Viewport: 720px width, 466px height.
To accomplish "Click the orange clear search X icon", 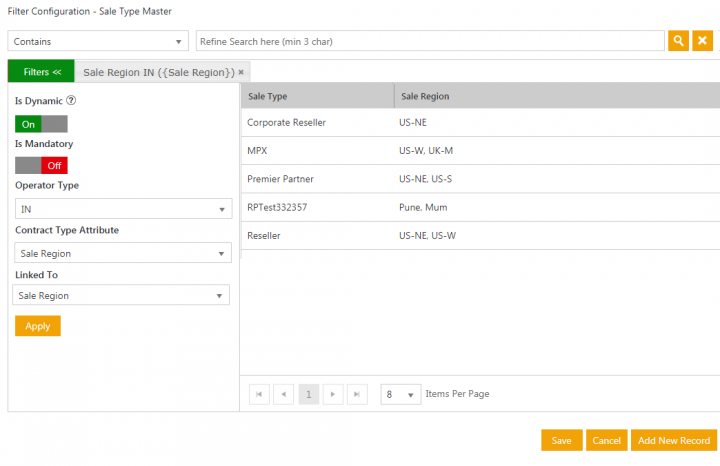I will (x=702, y=41).
